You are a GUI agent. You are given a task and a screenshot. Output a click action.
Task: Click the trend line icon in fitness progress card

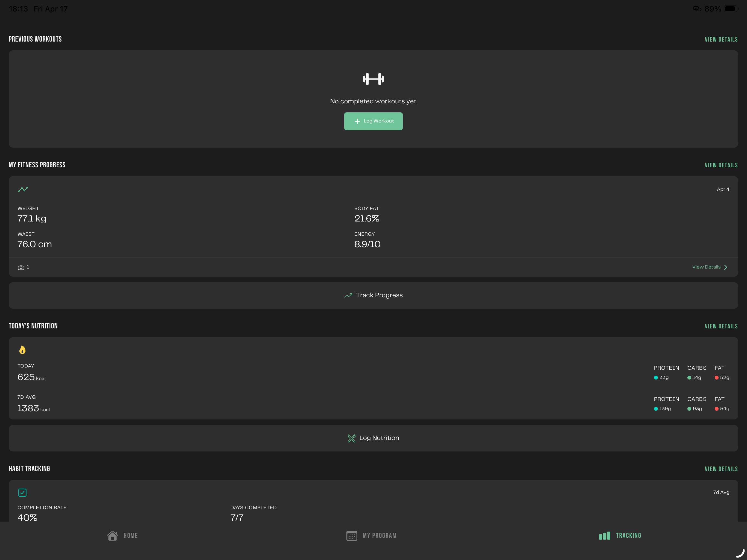[x=23, y=189]
